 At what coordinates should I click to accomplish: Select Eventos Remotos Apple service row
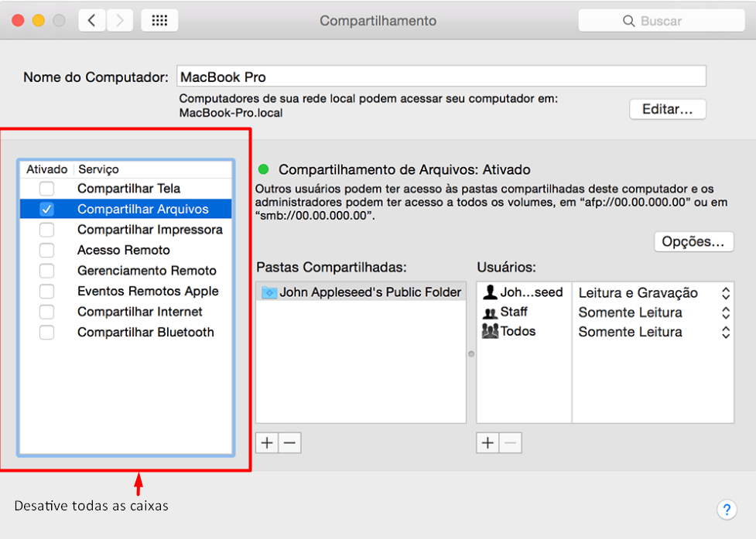[x=126, y=291]
